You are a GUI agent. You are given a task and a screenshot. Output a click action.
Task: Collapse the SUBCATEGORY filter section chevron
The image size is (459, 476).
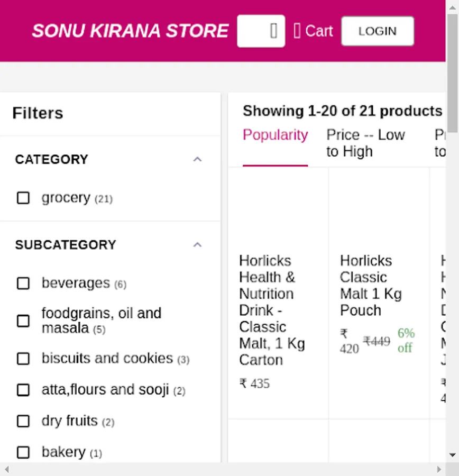(x=197, y=245)
